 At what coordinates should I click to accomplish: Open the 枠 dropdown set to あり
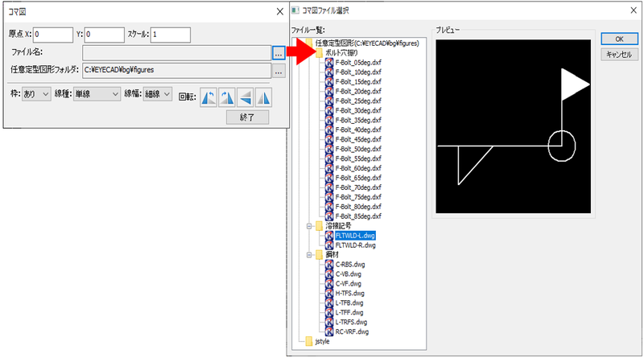click(x=36, y=95)
